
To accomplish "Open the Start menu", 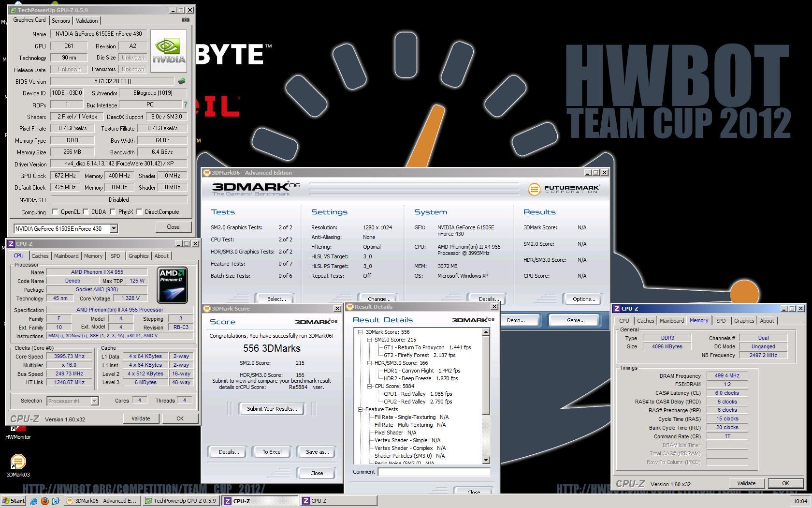I will click(x=13, y=501).
